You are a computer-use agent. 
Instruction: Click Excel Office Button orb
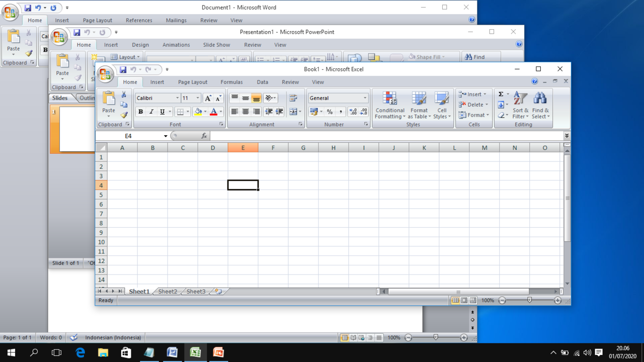tap(105, 74)
